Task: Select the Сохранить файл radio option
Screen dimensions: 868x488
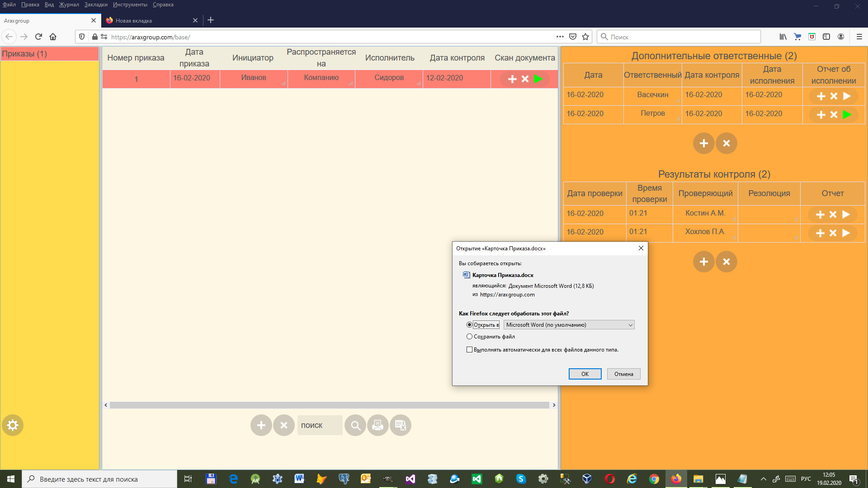Action: pyautogui.click(x=469, y=337)
